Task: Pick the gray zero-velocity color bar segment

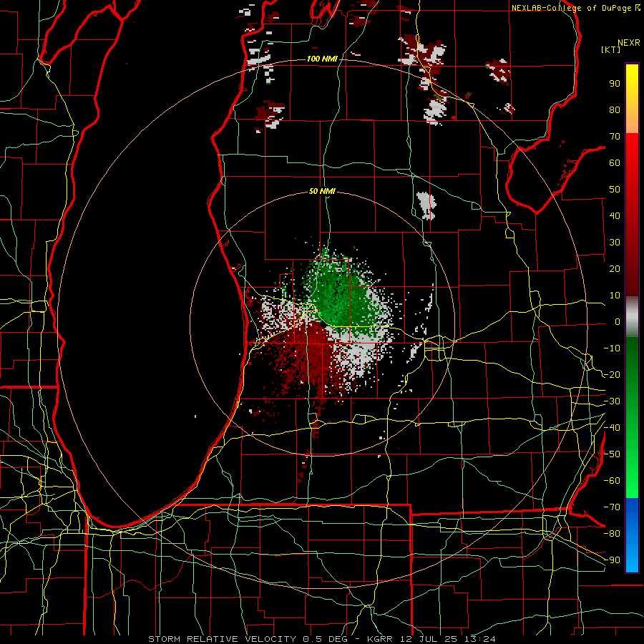Action: click(x=632, y=317)
